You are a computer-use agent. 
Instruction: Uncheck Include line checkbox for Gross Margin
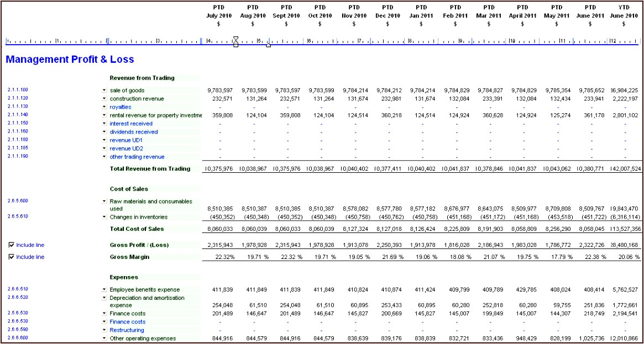12,257
